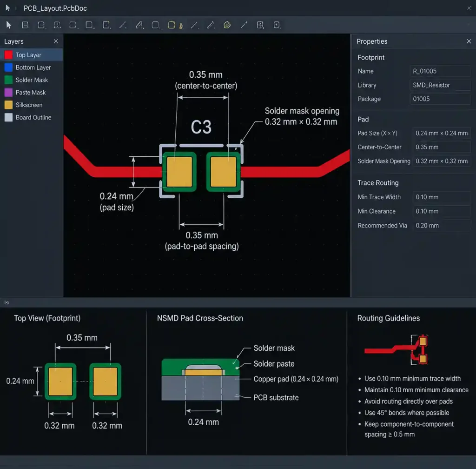Select the plain square rectangle tool
This screenshot has width=476, height=469.
point(89,25)
